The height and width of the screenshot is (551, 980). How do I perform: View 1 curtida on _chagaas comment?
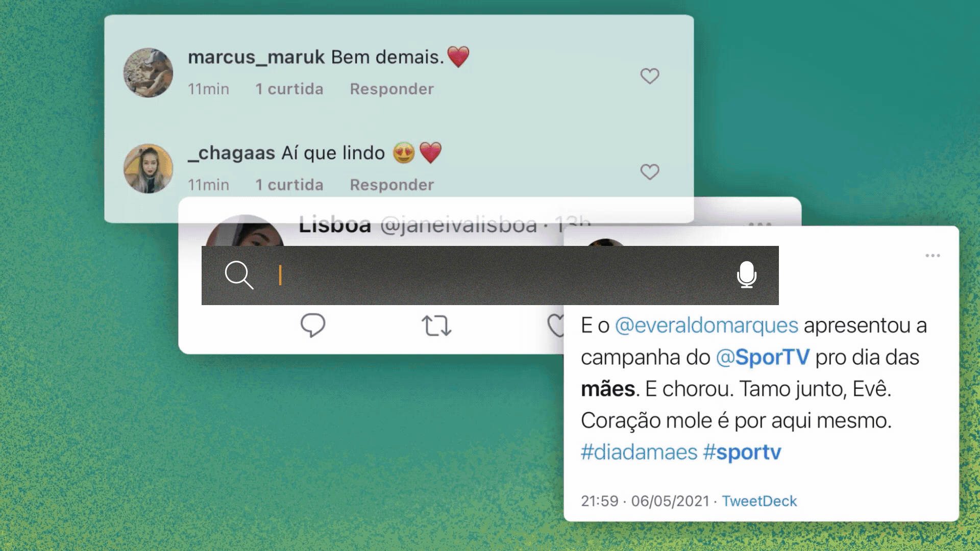(x=289, y=185)
